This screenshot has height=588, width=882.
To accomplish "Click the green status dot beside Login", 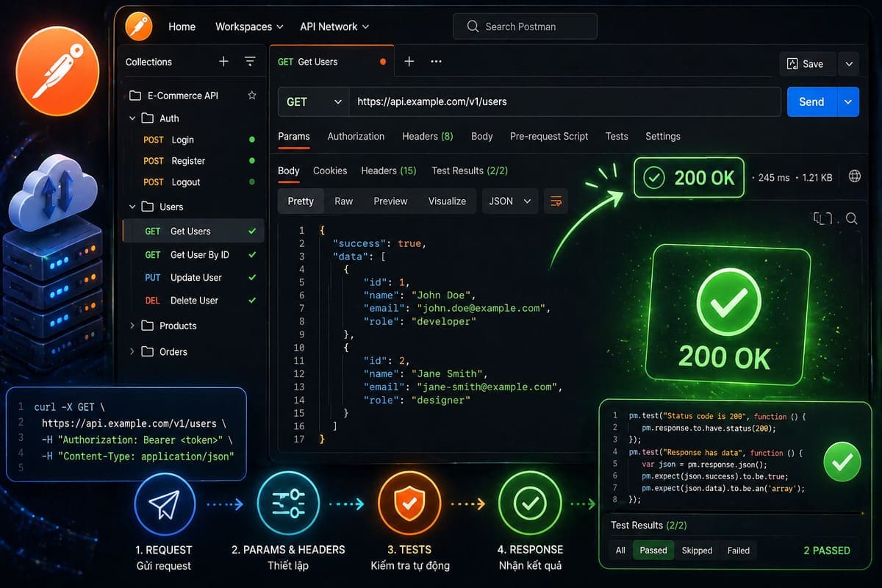I will [x=252, y=140].
